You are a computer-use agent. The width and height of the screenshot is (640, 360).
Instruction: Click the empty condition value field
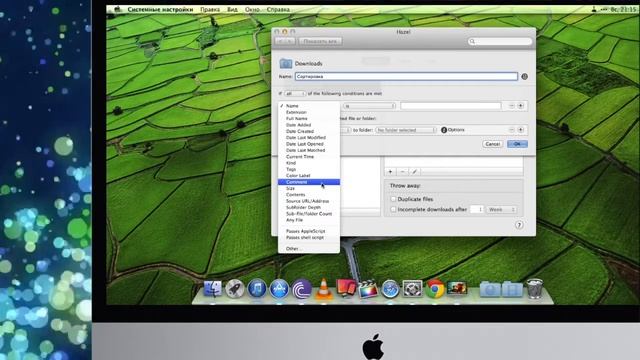pyautogui.click(x=451, y=106)
